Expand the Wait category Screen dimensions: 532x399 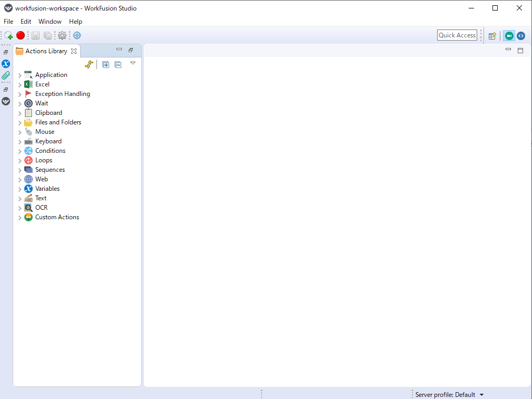coord(20,104)
